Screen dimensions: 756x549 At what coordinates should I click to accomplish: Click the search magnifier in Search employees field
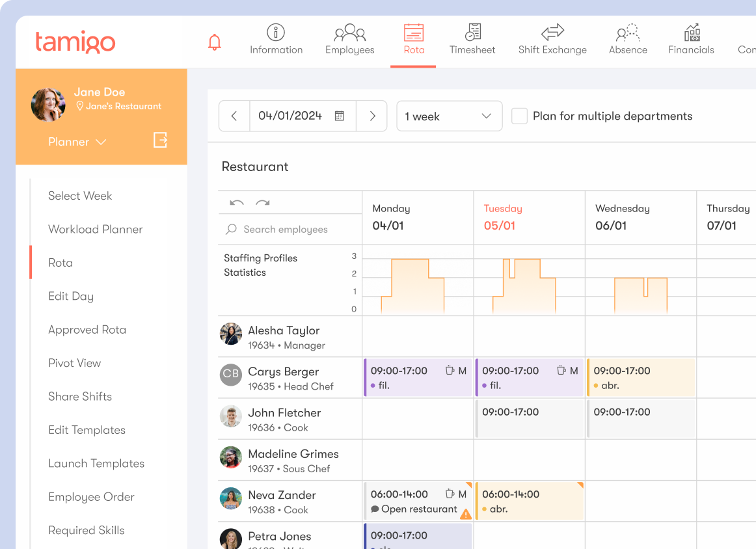point(231,230)
